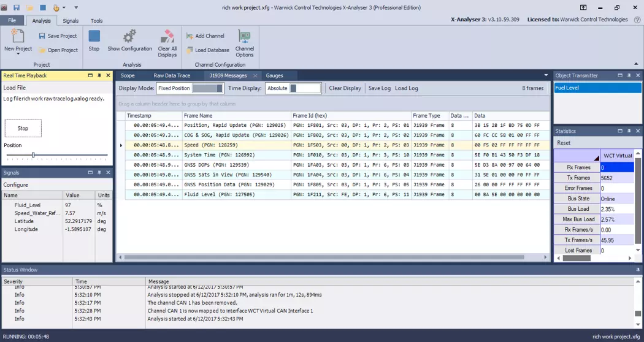Click Load Database icon
The height and width of the screenshot is (342, 644).
tap(190, 50)
